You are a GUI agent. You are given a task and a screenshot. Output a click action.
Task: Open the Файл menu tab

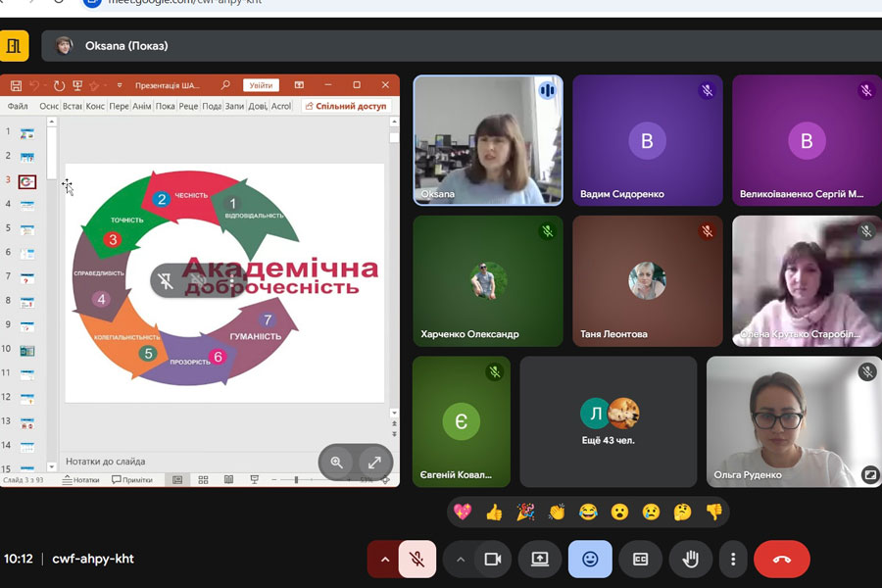[x=18, y=106]
